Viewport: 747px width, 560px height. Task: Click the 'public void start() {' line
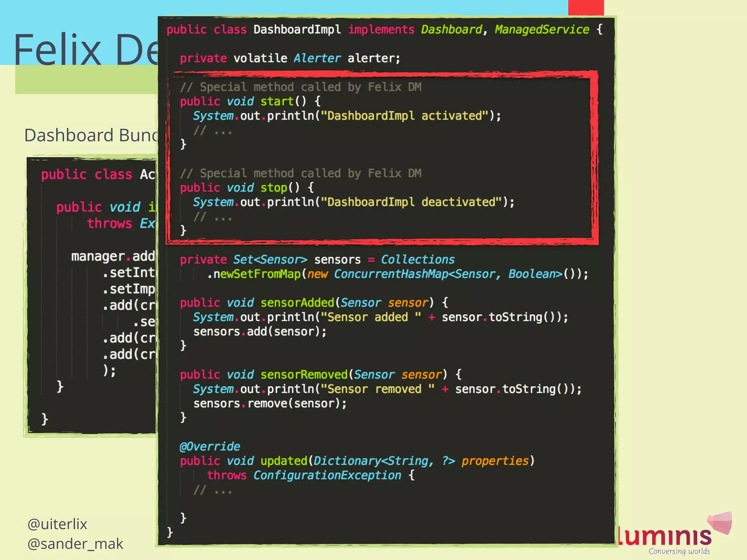pyautogui.click(x=250, y=101)
